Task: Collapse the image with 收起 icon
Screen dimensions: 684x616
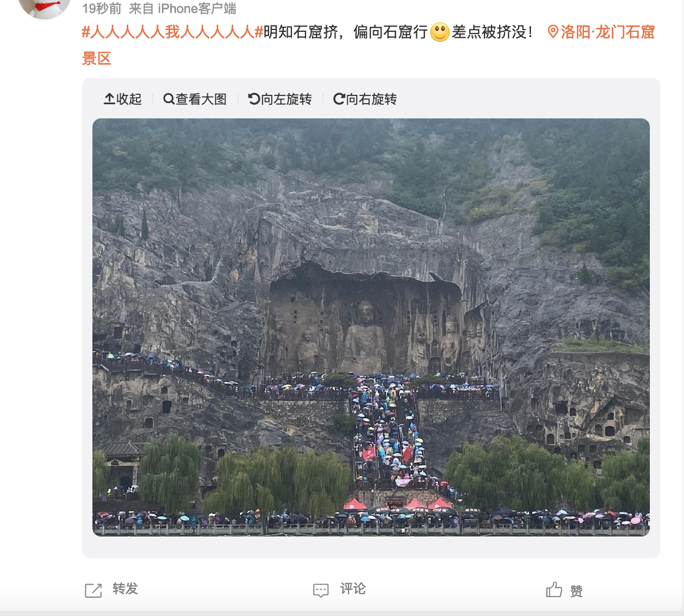Action: click(x=109, y=99)
